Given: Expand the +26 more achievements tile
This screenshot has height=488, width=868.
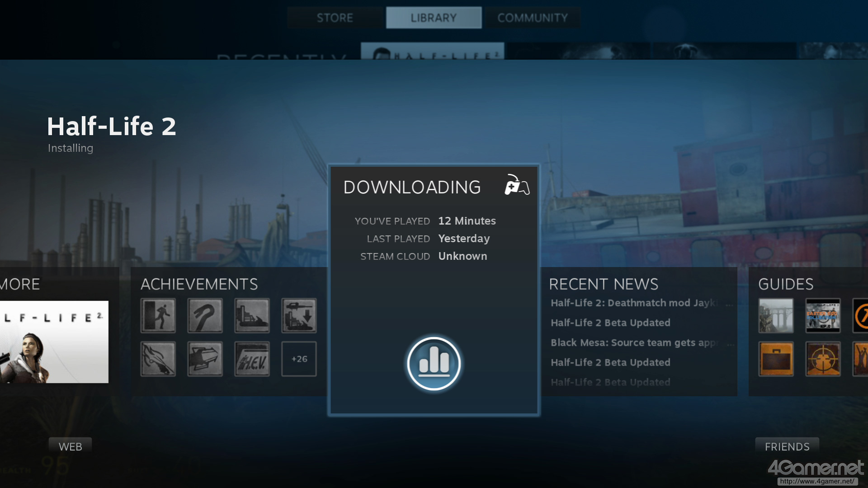Looking at the screenshot, I should (299, 359).
